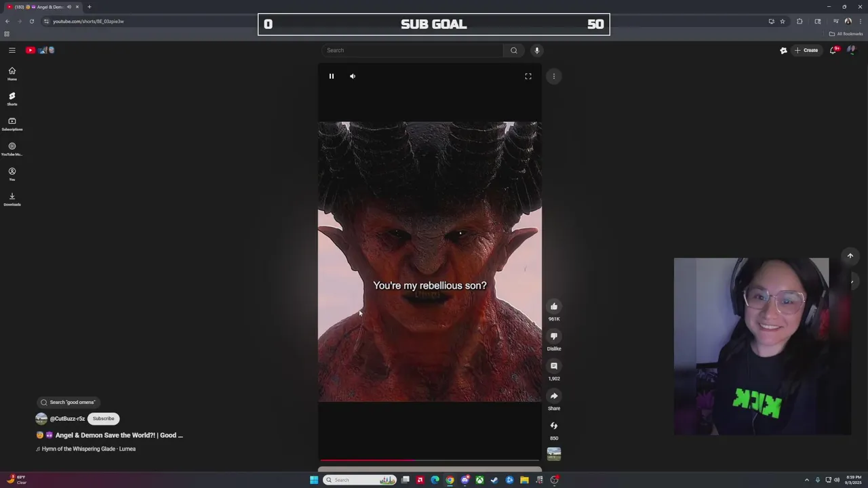Click the Search "good omens" chip
This screenshot has width=868, height=488.
(68, 402)
